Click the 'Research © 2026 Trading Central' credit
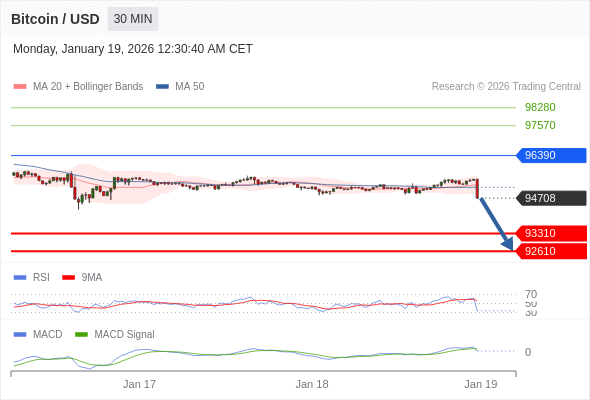590x400 pixels. pyautogui.click(x=506, y=87)
